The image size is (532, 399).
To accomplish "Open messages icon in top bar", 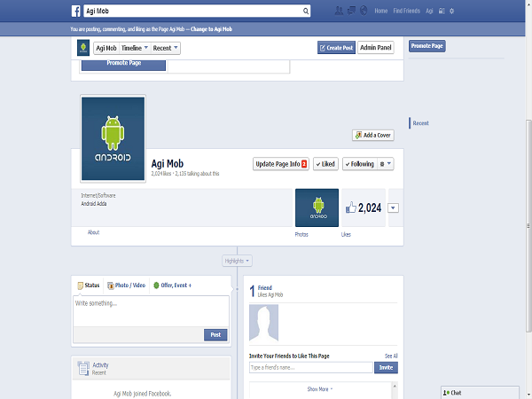I will point(351,11).
